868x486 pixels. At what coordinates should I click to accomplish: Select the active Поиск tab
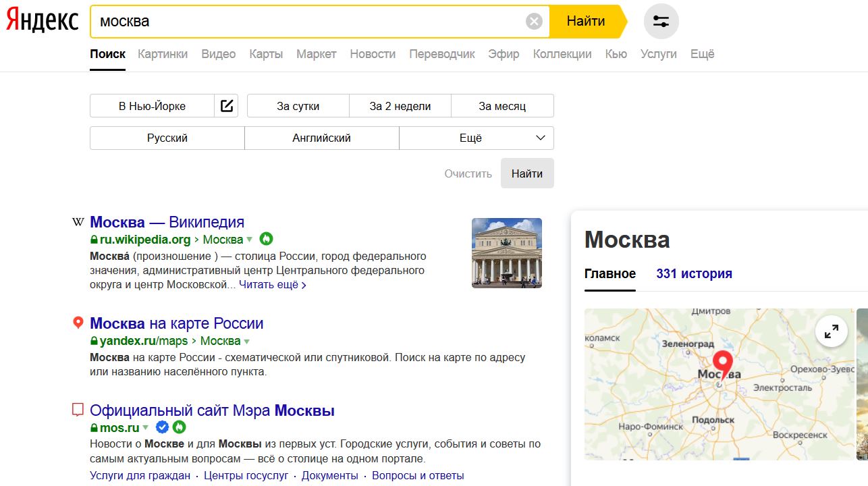click(x=108, y=54)
